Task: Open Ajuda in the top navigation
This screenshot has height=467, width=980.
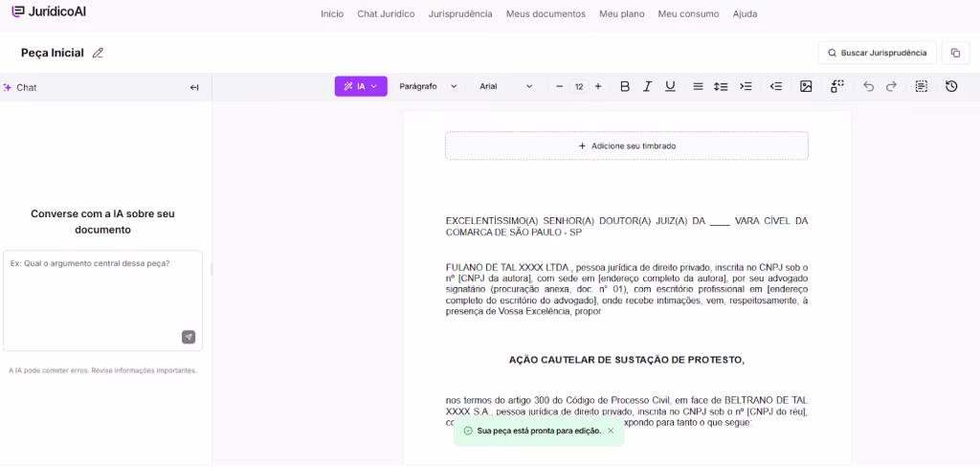Action: [745, 13]
